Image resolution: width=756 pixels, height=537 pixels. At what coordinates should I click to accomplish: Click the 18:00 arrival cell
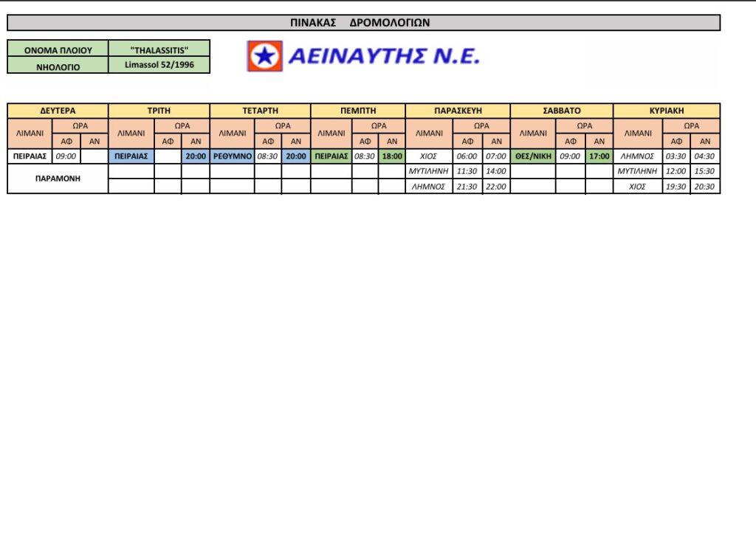(392, 156)
